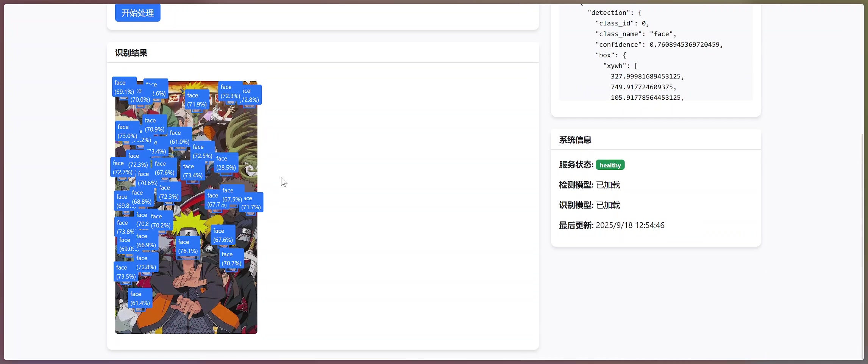The height and width of the screenshot is (364, 868).
Task: Select the 检测模型: 已加载 line
Action: [x=589, y=185]
